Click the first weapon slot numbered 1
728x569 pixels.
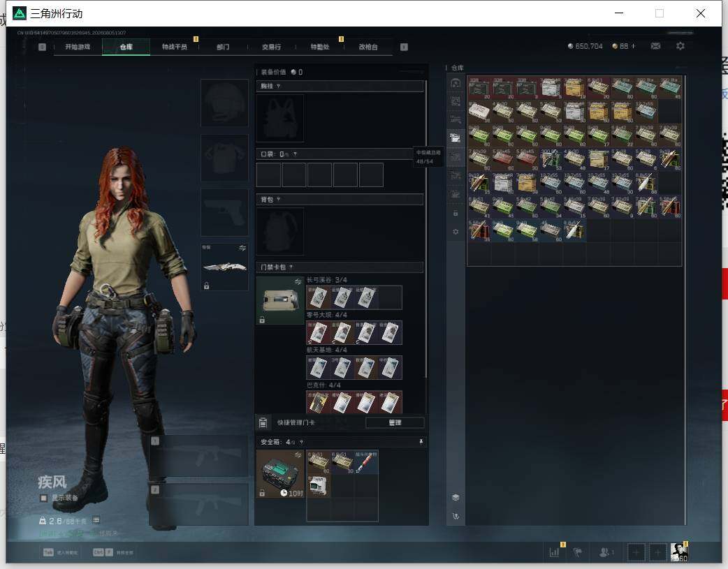[x=198, y=456]
